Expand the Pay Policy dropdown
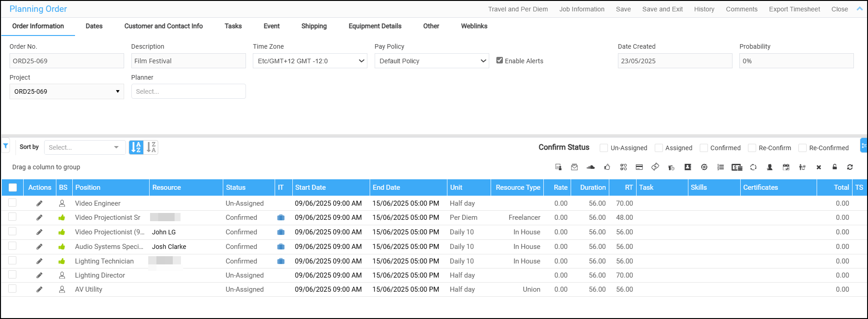The height and width of the screenshot is (319, 868). coord(431,61)
